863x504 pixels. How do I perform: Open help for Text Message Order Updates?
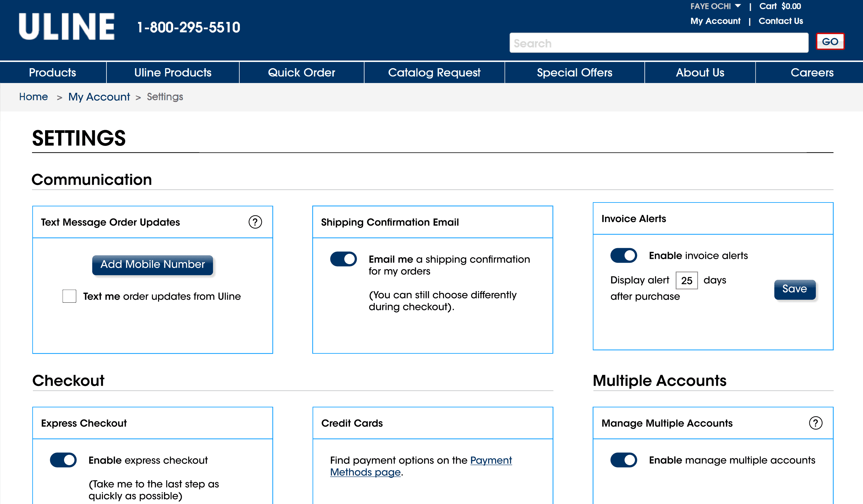255,222
